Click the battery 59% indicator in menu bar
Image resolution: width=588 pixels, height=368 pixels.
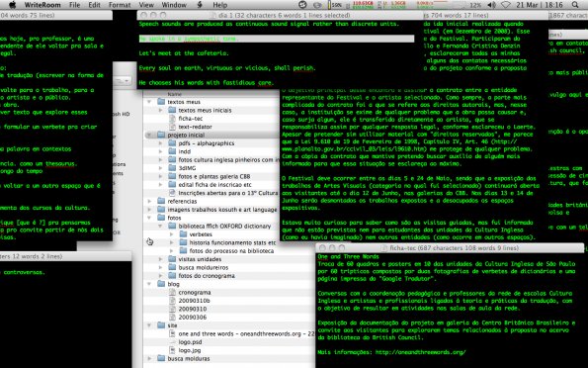pyautogui.click(x=334, y=5)
